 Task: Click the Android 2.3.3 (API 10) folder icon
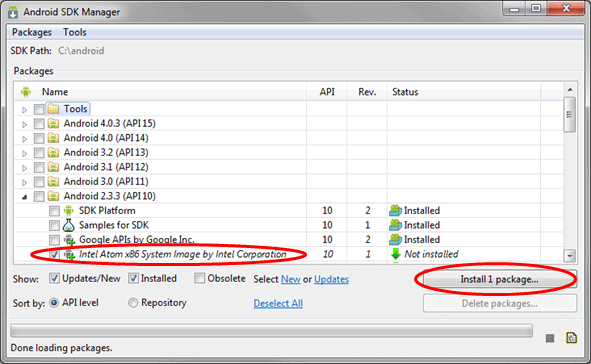[x=53, y=196]
